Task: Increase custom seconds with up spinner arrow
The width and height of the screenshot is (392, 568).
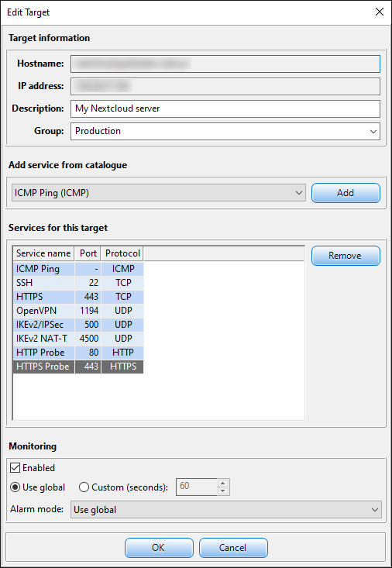Action: tap(223, 484)
